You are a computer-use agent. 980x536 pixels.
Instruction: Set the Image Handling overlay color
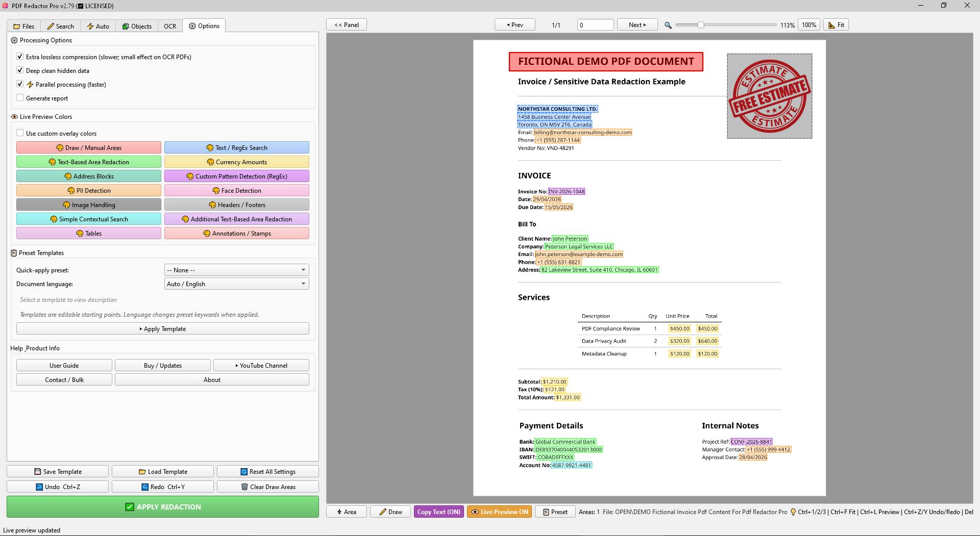click(x=89, y=205)
